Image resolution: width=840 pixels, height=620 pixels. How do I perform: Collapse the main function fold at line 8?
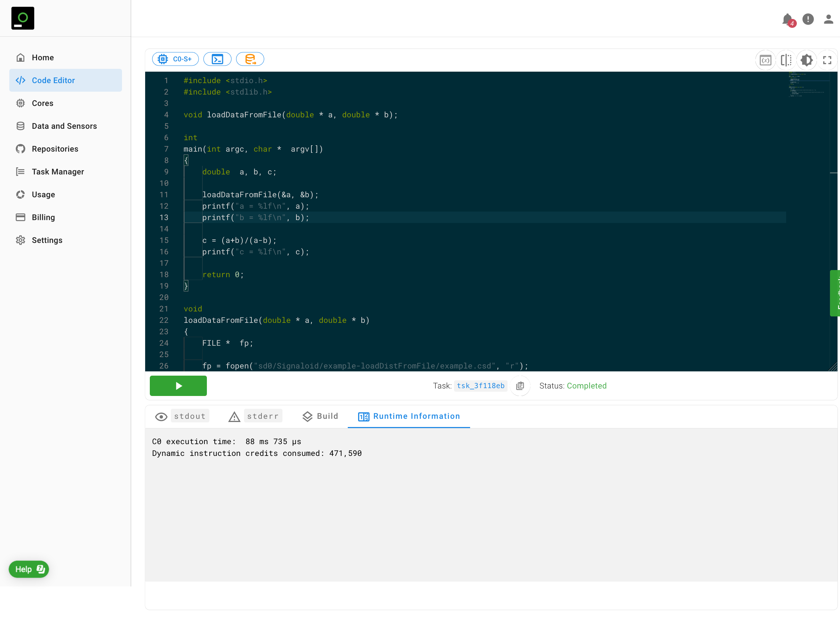(x=176, y=161)
